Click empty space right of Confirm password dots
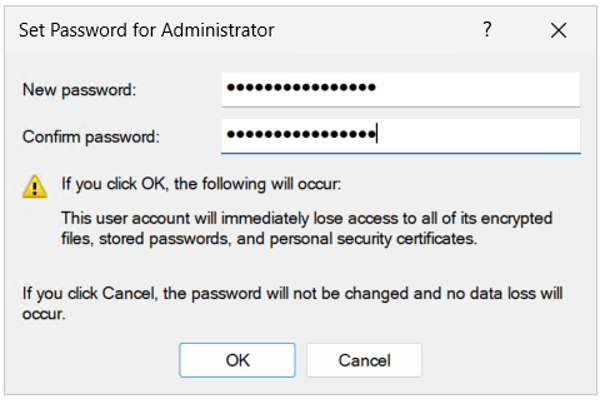This screenshot has height=400, width=607. click(x=480, y=135)
